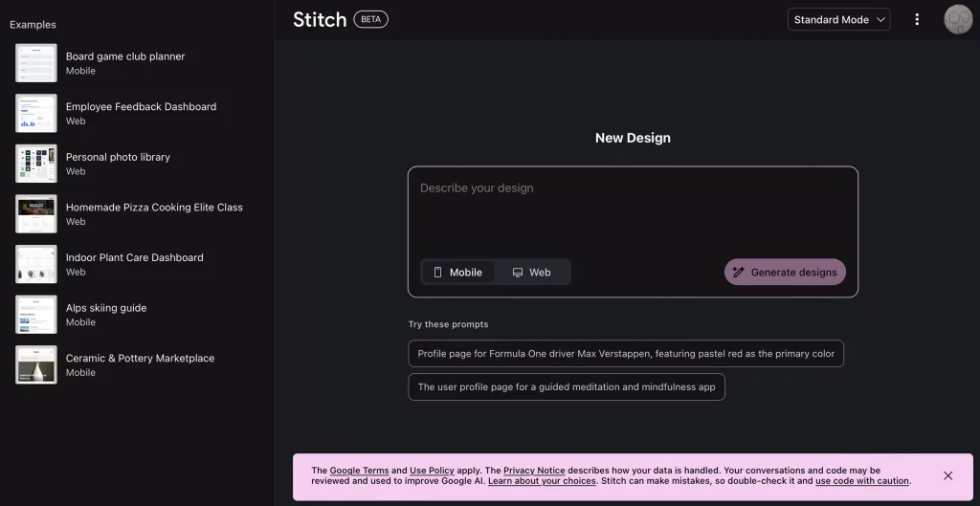The height and width of the screenshot is (506, 980).
Task: Open the Google Terms link
Action: point(360,471)
